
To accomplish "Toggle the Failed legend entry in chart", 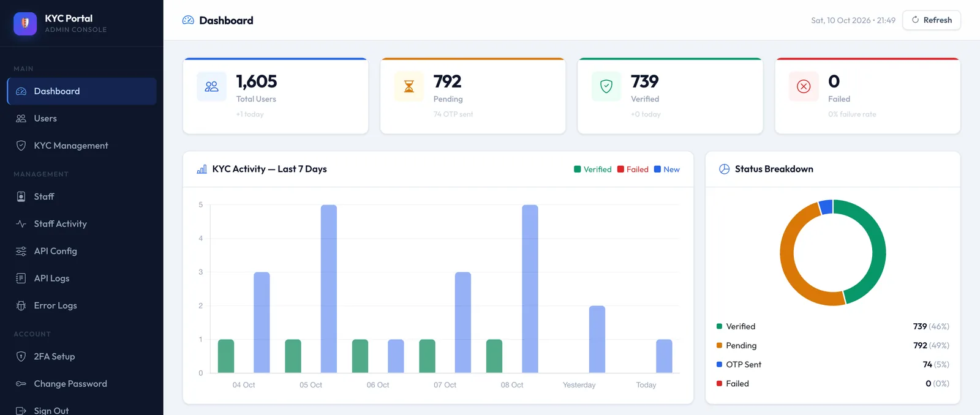I will tap(633, 170).
